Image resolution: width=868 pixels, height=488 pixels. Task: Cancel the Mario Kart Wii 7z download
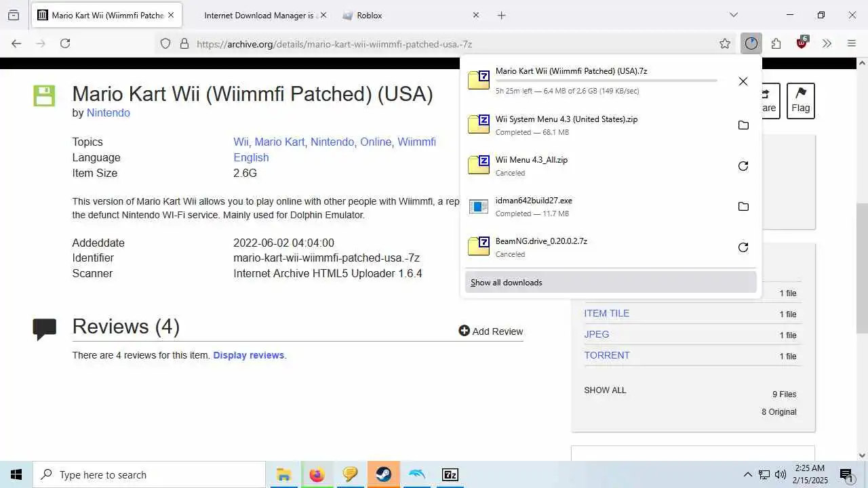[x=743, y=81]
